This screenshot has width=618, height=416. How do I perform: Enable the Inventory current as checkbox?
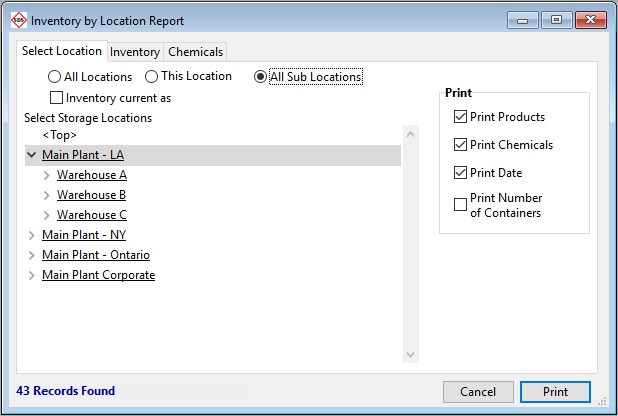tap(57, 98)
